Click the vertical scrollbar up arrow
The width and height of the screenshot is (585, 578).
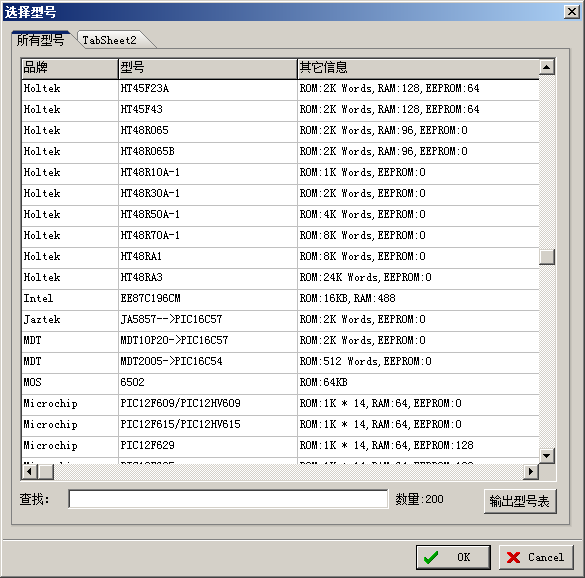[x=547, y=67]
